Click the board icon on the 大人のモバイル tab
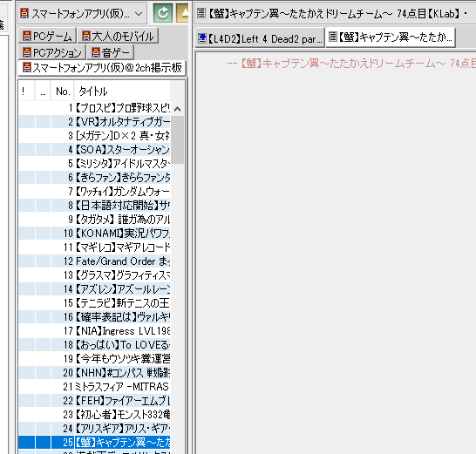This screenshot has width=476, height=454. tap(86, 36)
